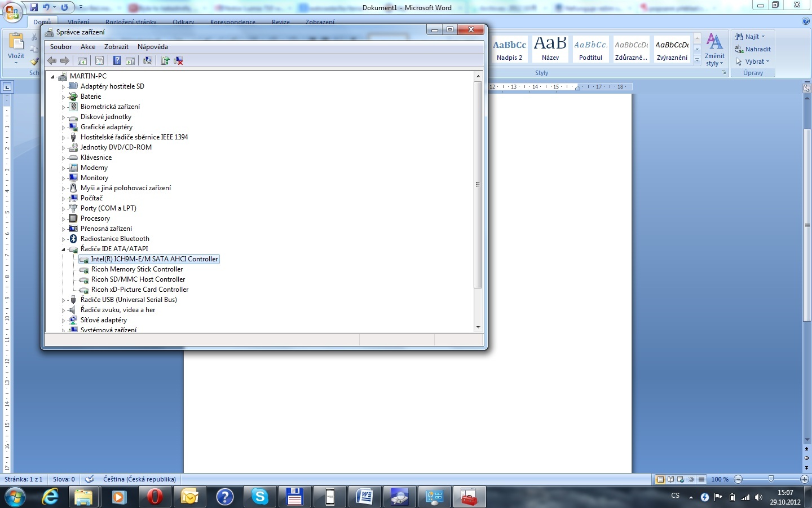
Task: Select Ricoh Memory Stick Controller
Action: [137, 269]
